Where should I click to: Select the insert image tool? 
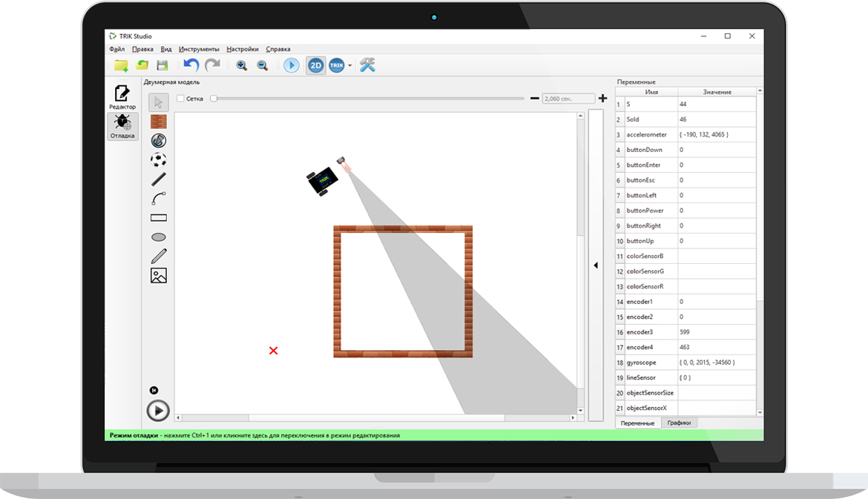point(158,276)
